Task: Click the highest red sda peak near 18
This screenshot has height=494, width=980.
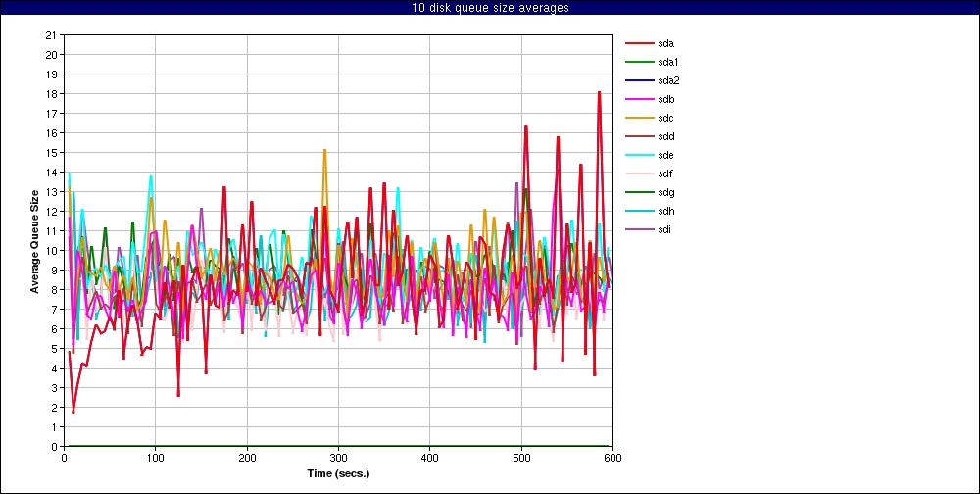Action: coord(599,92)
